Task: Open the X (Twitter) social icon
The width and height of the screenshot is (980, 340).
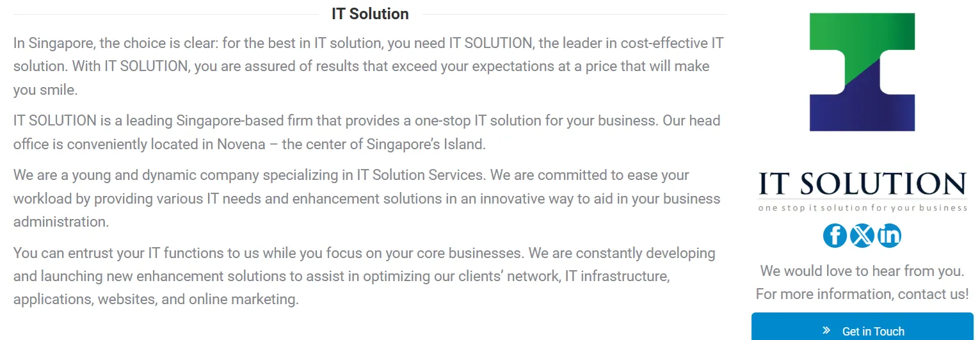Action: coord(862,236)
